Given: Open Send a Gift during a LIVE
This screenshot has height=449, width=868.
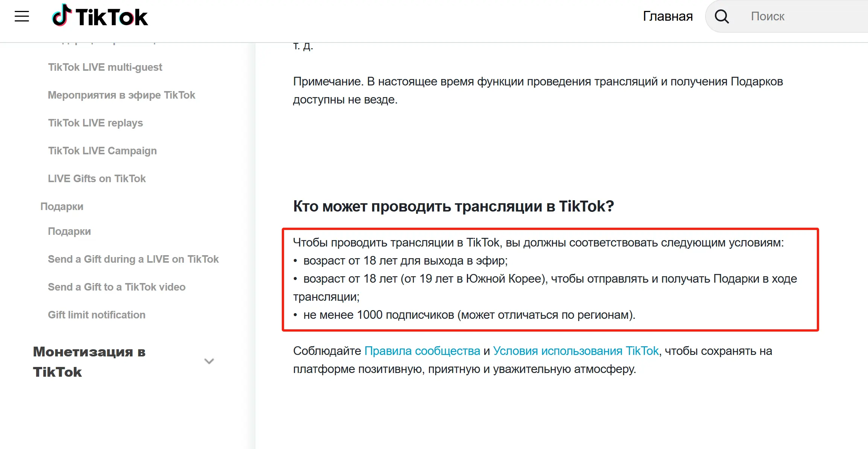Looking at the screenshot, I should (x=133, y=259).
